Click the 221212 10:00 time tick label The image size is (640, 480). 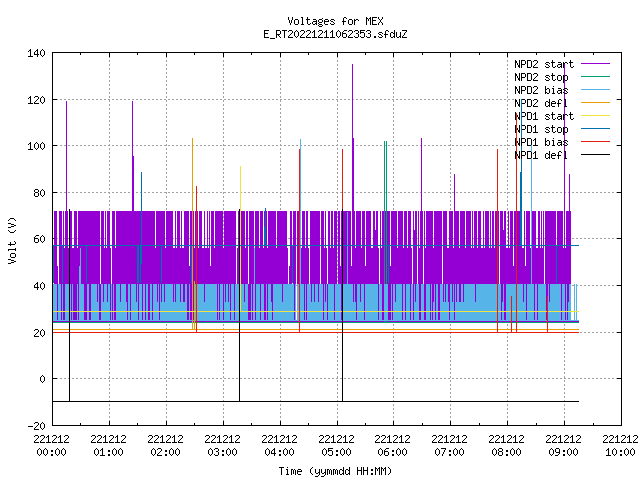(620, 446)
